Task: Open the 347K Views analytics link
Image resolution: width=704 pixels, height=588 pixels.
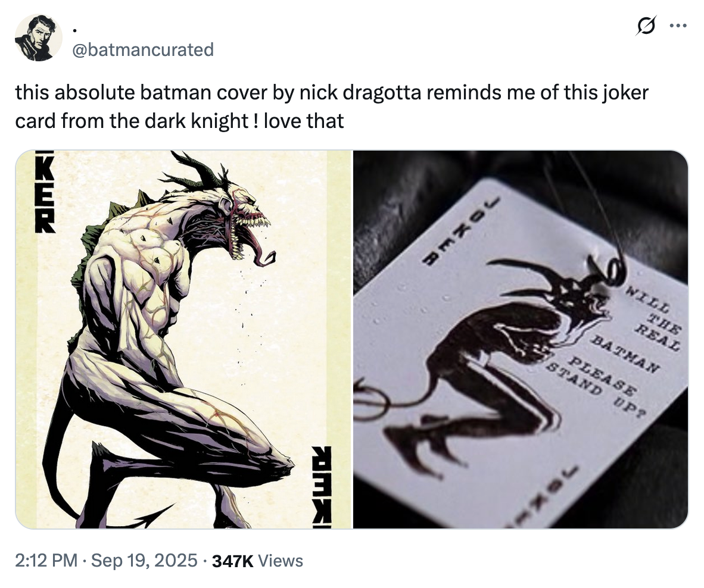Action: coord(257,560)
